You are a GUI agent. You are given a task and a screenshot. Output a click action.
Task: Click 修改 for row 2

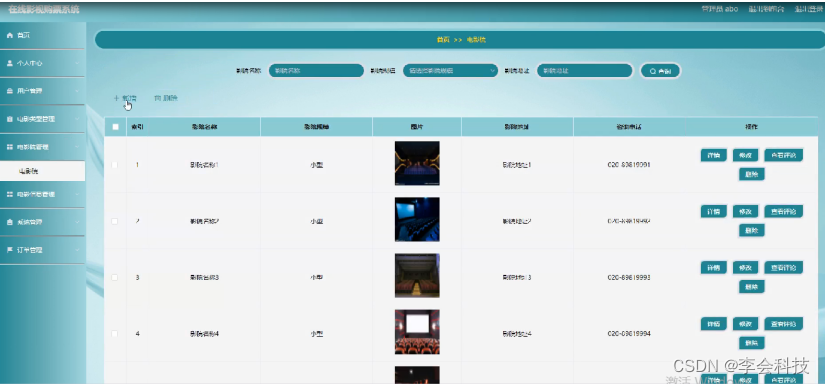(745, 211)
